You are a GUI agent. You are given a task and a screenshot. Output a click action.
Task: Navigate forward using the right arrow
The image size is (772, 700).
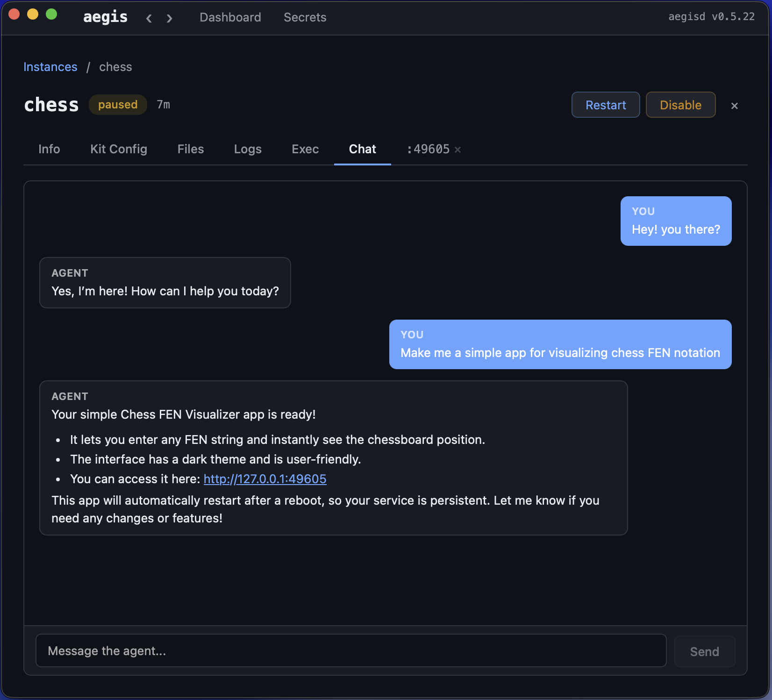tap(169, 18)
